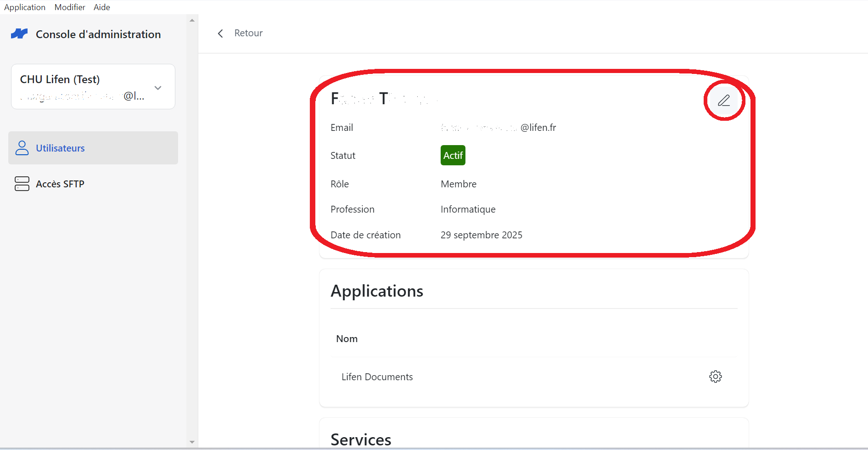Click the Lifen Documents application row

pos(534,377)
